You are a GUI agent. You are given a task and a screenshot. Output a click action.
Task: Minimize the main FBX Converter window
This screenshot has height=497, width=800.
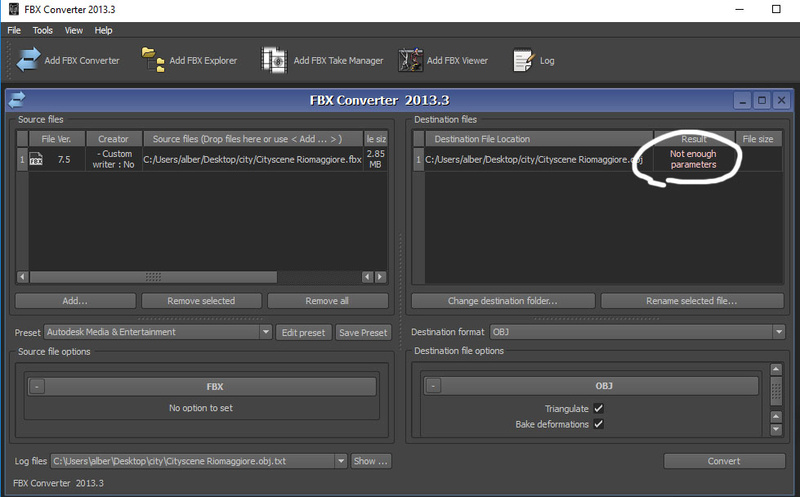tap(739, 9)
